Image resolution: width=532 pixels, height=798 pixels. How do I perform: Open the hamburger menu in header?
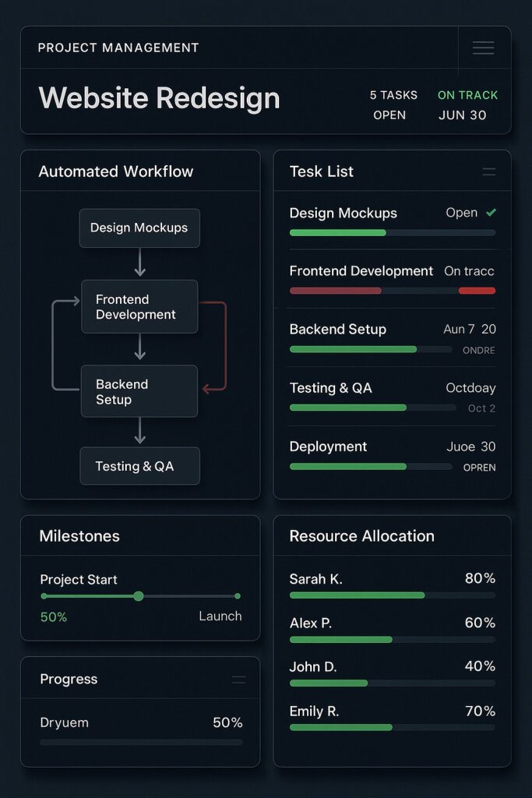coord(483,48)
